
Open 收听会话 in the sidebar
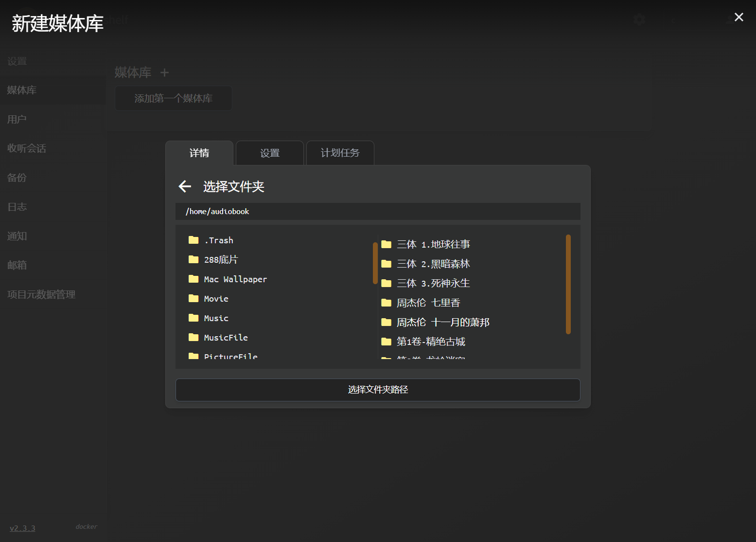(27, 148)
